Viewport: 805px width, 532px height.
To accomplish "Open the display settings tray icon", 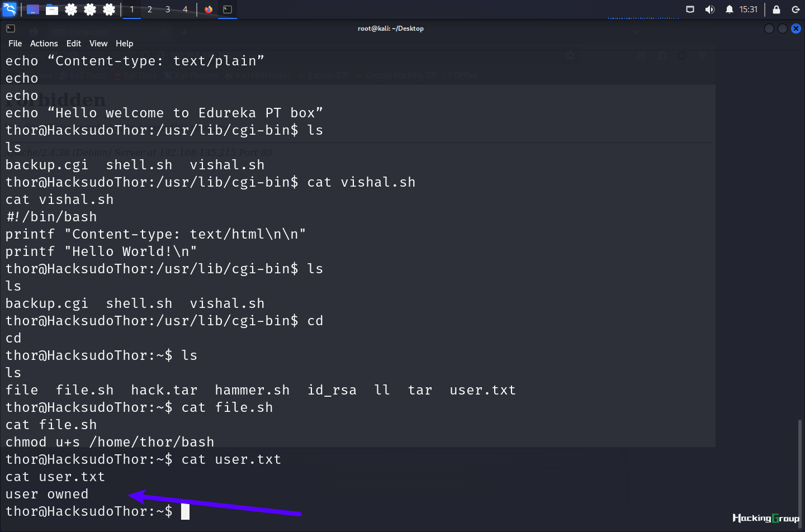I will (x=690, y=9).
